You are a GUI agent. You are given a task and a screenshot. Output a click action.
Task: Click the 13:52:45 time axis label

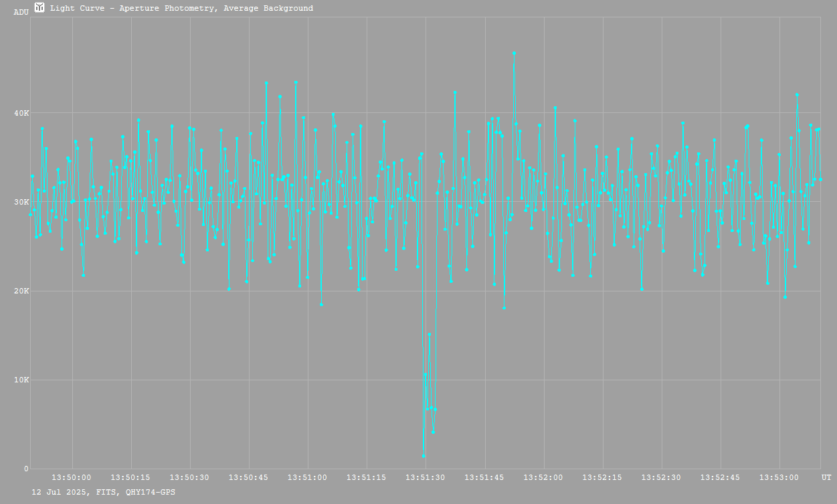(720, 477)
